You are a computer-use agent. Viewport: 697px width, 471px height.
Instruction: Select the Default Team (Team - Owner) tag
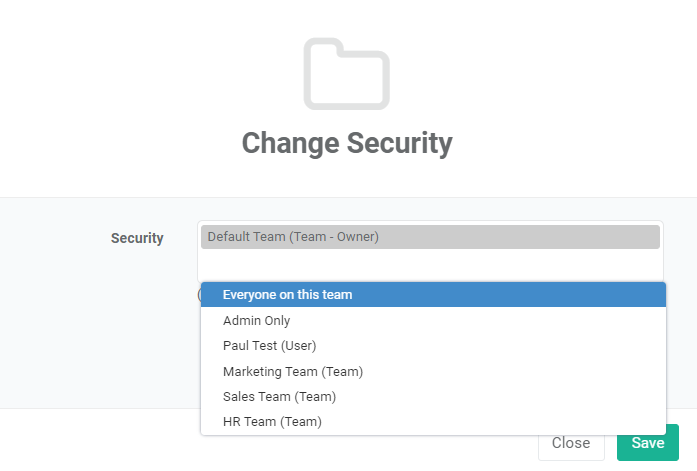click(x=430, y=237)
